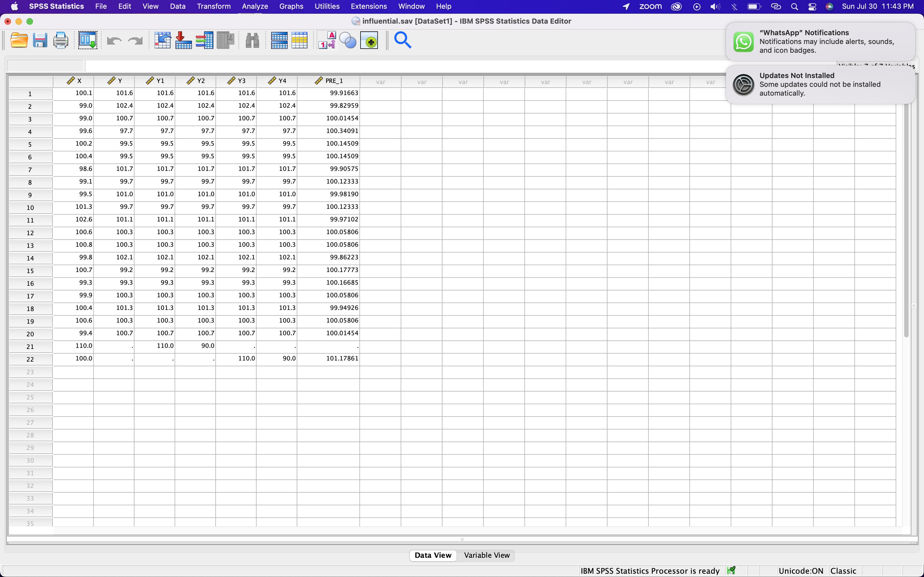The image size is (924, 577).
Task: Open macOS Spotlight search
Action: 794,7
